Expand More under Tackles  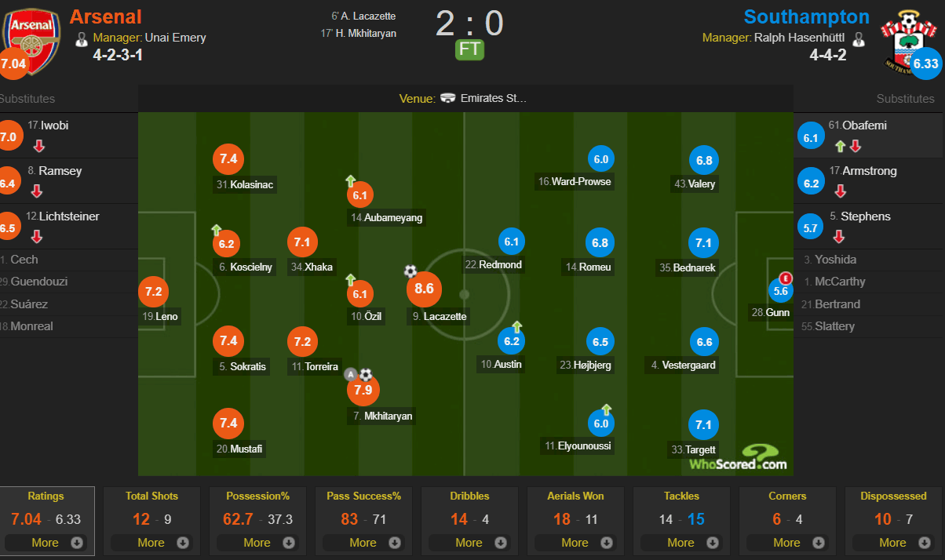[x=682, y=543]
